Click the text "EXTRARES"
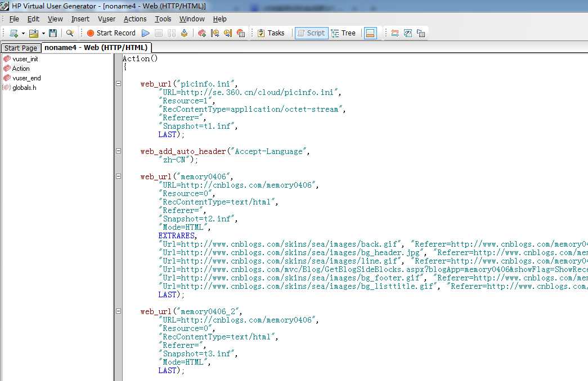 point(177,235)
